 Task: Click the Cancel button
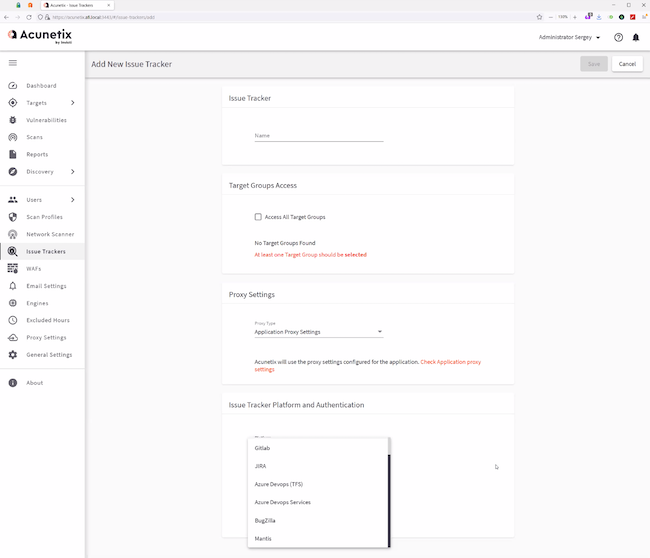click(627, 64)
